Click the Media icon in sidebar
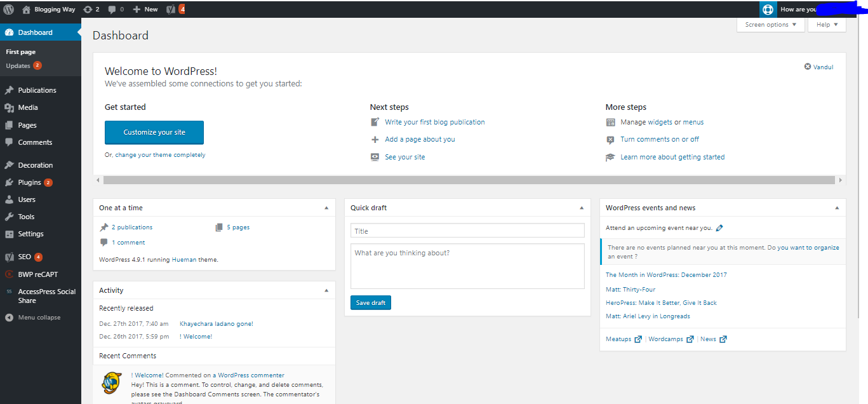Viewport: 868px width, 404px height. point(9,108)
